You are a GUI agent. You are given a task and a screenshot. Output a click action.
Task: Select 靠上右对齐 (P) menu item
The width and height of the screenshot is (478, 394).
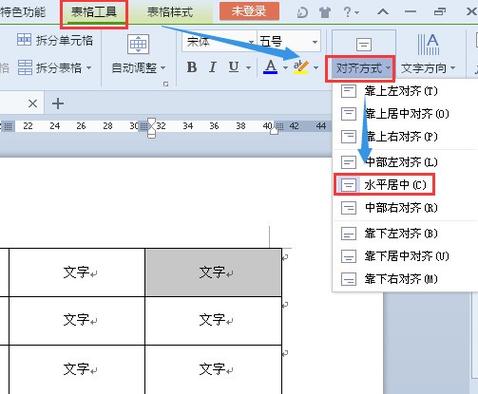[406, 137]
